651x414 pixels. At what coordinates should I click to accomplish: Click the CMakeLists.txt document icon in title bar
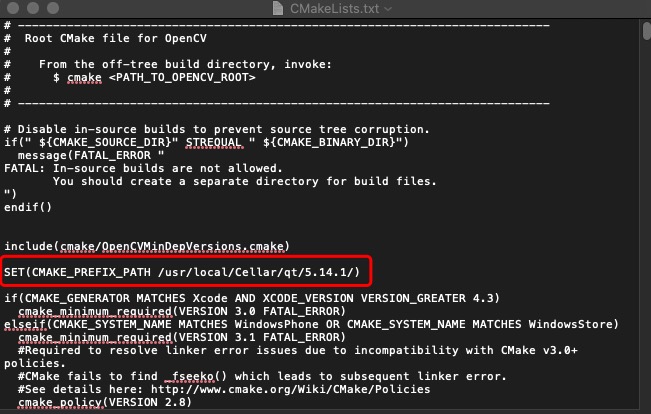pyautogui.click(x=278, y=8)
